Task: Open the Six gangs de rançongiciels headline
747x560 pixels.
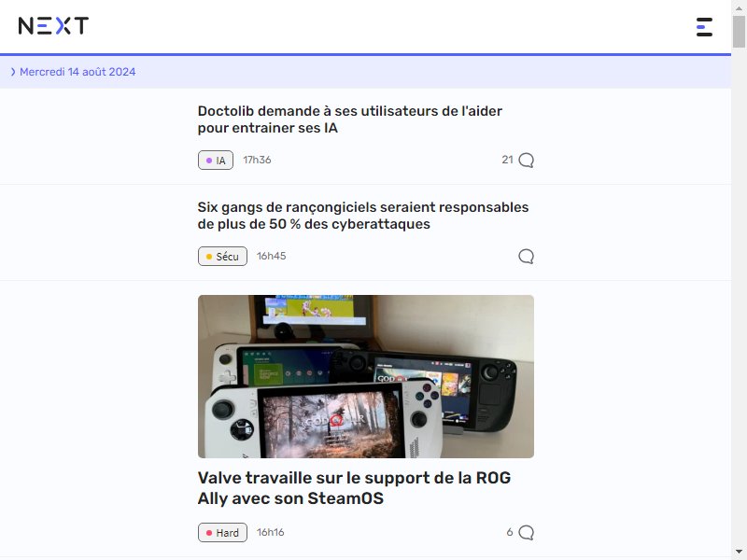Action: [x=363, y=216]
